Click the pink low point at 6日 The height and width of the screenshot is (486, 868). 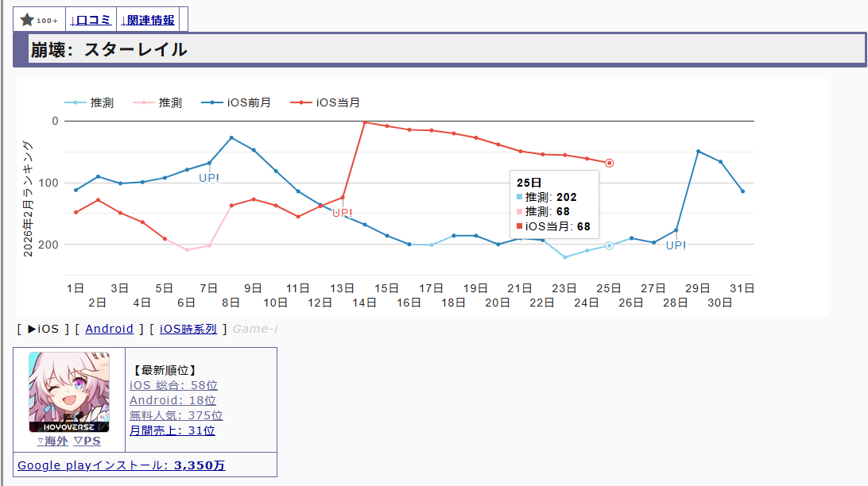(187, 250)
